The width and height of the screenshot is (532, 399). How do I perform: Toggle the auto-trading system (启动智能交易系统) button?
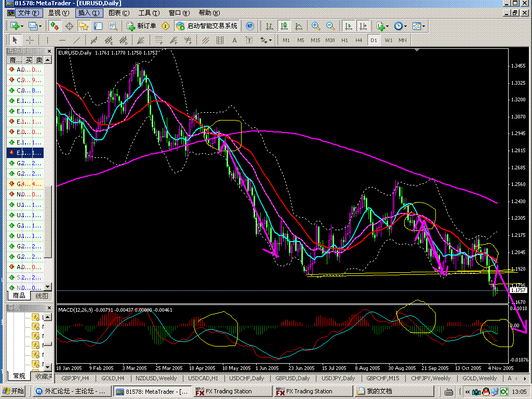click(207, 26)
